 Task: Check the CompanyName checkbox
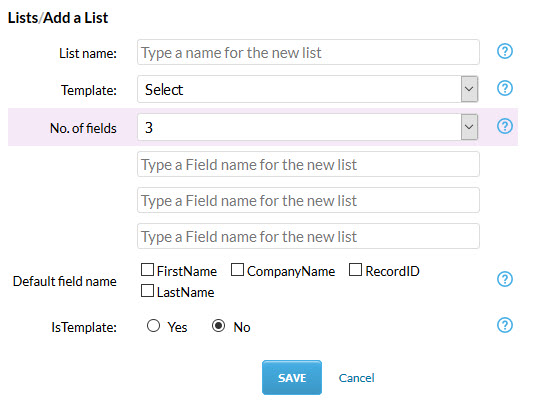(237, 270)
